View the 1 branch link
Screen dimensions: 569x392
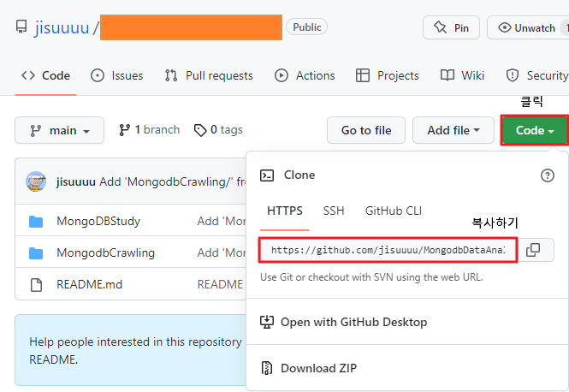(x=150, y=130)
